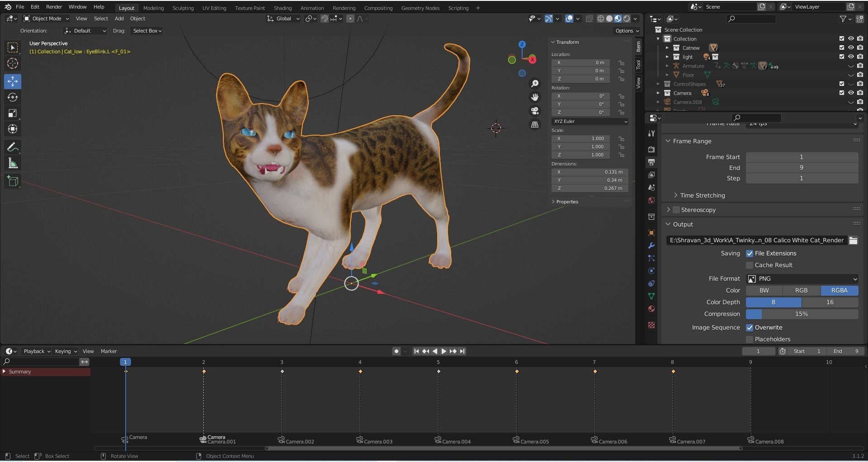This screenshot has width=868, height=462.
Task: Open the Modifiers wrench icon
Action: [651, 245]
